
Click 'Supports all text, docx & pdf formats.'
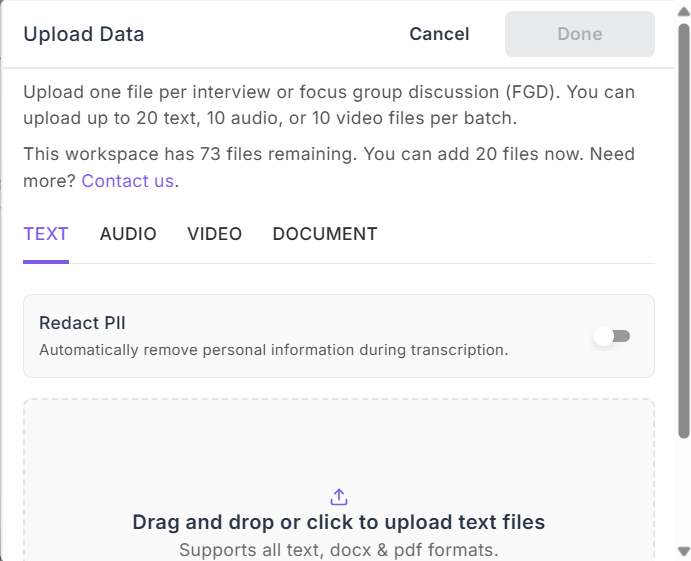pyautogui.click(x=338, y=550)
